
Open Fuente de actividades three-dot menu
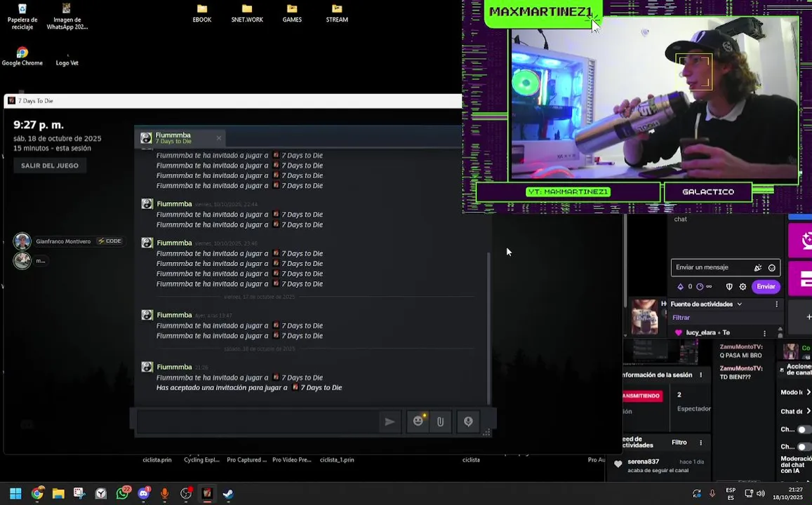tap(776, 304)
